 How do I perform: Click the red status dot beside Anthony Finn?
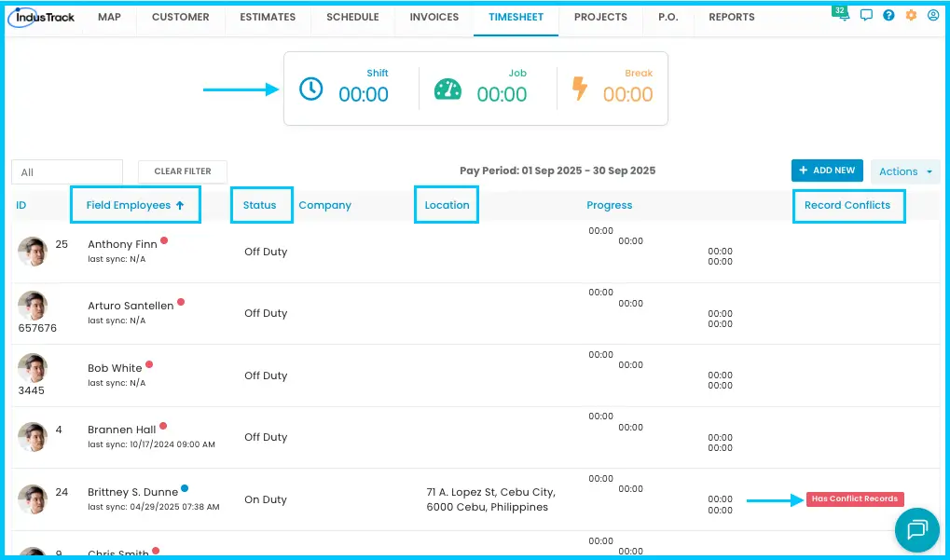tap(164, 240)
